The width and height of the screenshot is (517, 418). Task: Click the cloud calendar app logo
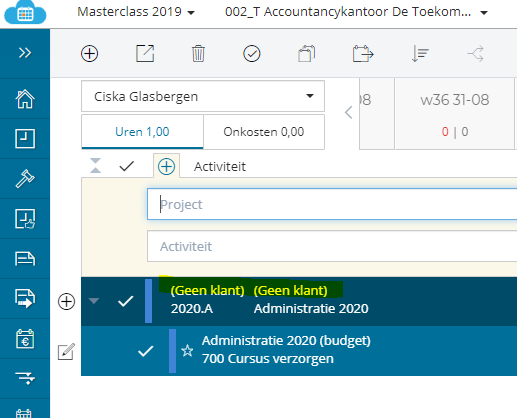tap(25, 12)
